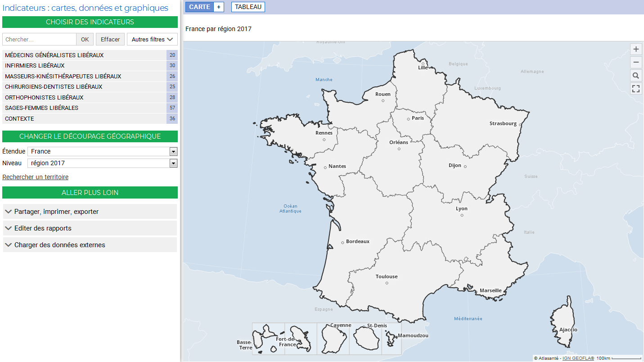Open the Autres filtres dropdown
644x362 pixels.
click(152, 39)
